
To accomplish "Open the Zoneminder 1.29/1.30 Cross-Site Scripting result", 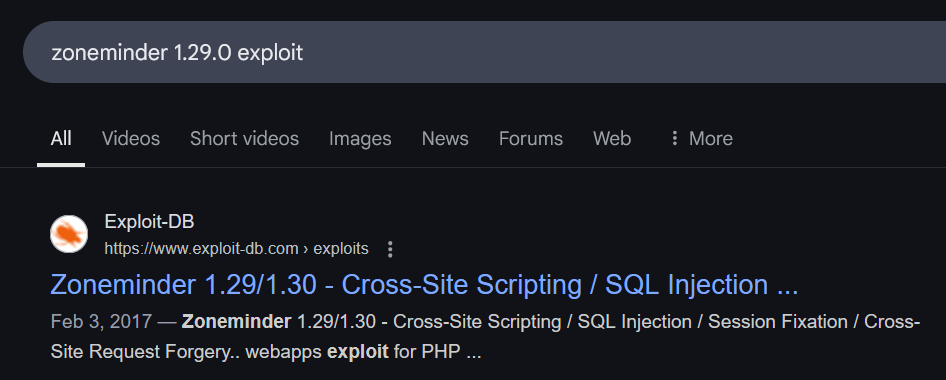I will tap(424, 285).
